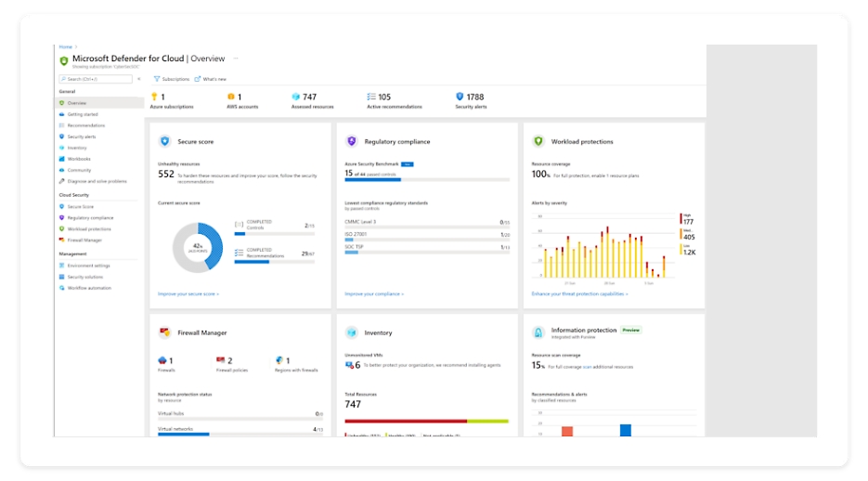Viewport: 868px width, 481px height.
Task: Click the Inventory tile cube icon
Action: coord(351,332)
